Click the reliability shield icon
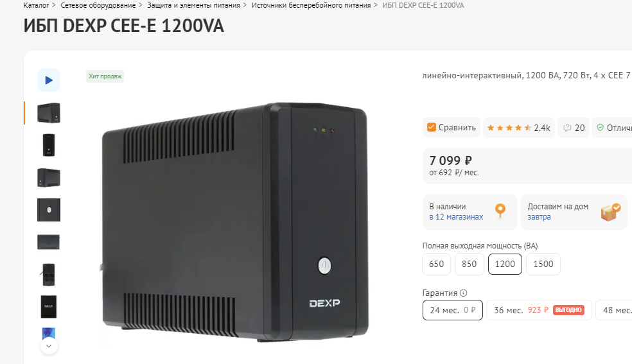 point(600,128)
